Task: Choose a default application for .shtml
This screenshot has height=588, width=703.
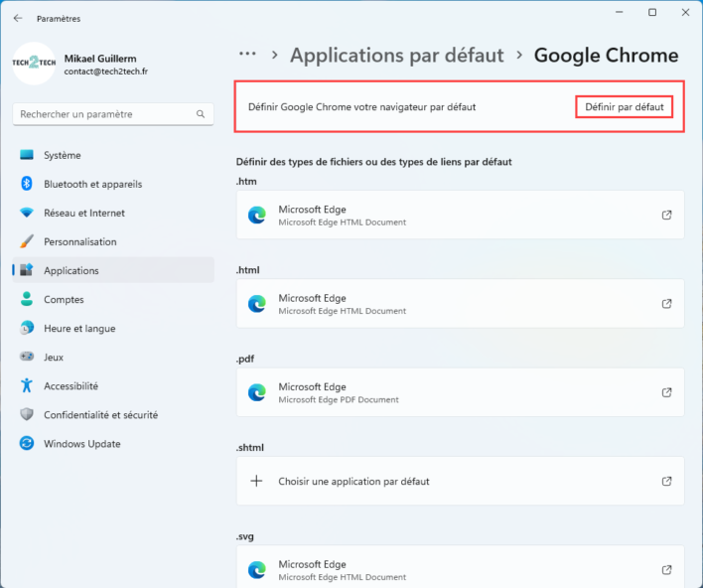Action: tap(460, 481)
